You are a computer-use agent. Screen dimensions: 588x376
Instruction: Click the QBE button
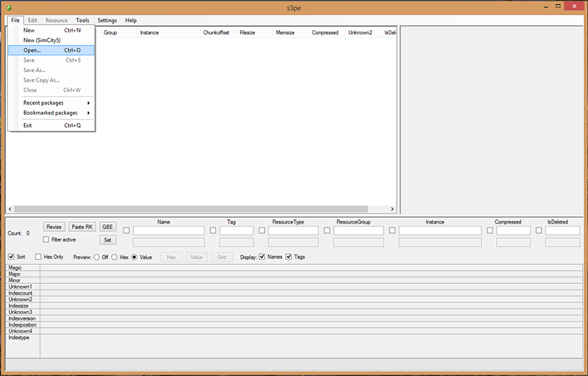coord(108,227)
